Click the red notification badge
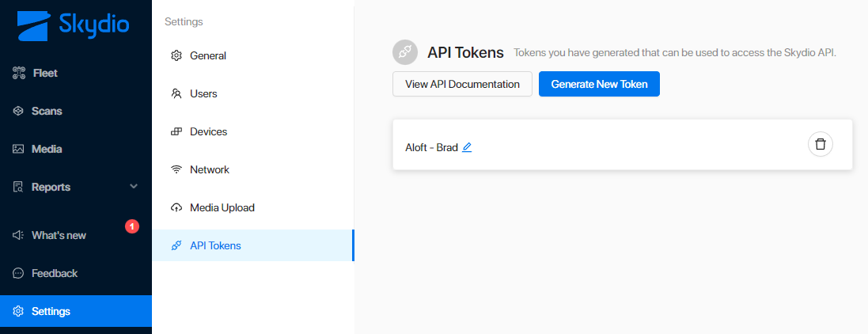This screenshot has width=868, height=334. 132,226
